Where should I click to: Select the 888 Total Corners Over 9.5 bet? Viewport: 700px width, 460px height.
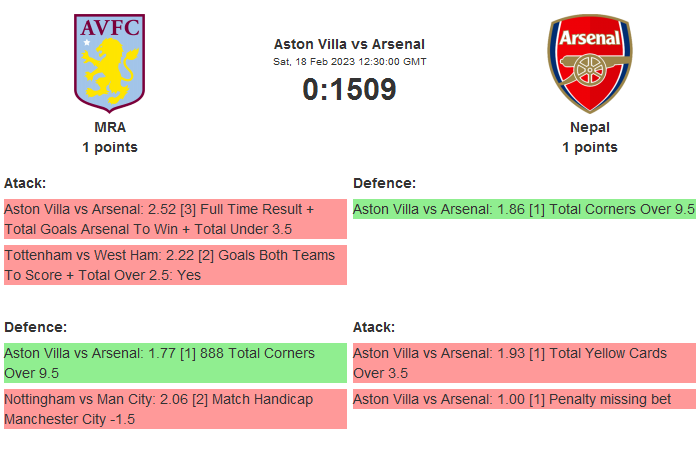tap(175, 363)
